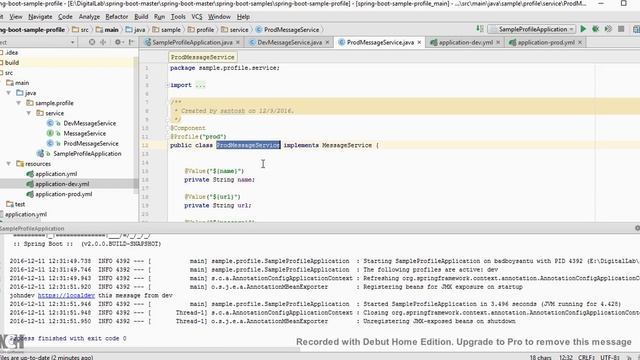Run with coverage icon in toolbar
Screen dimensions: 640x360
pos(608,29)
